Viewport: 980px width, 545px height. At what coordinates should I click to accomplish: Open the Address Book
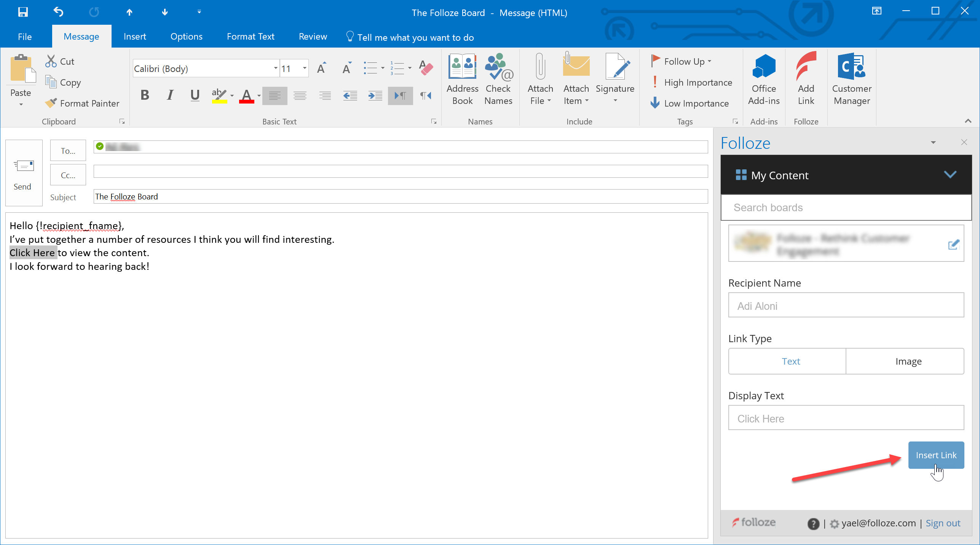(462, 80)
